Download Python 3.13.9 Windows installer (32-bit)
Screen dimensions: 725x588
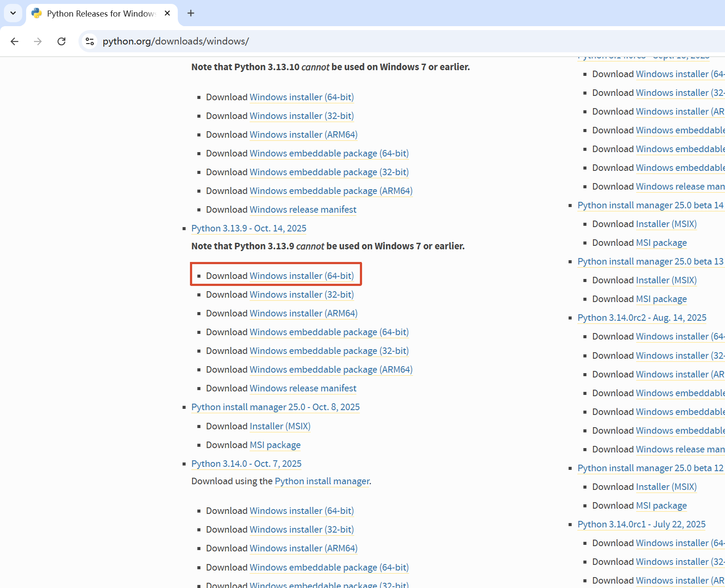point(302,295)
